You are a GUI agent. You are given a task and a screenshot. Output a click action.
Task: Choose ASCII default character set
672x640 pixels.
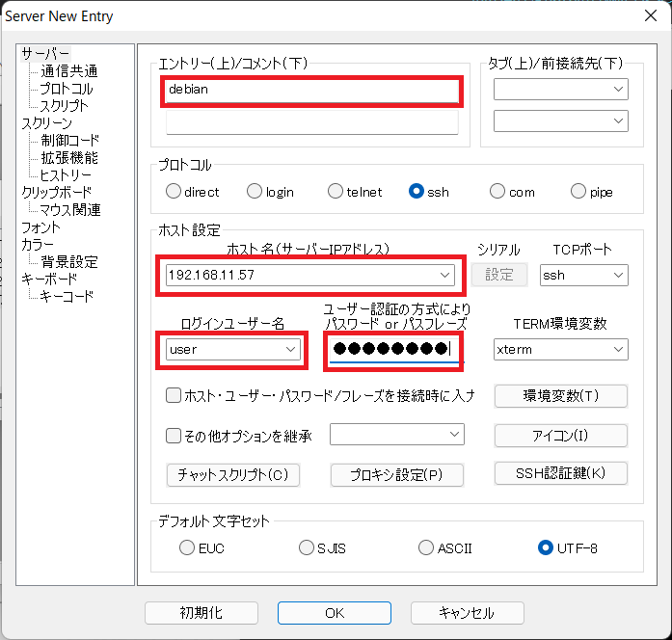point(426,547)
